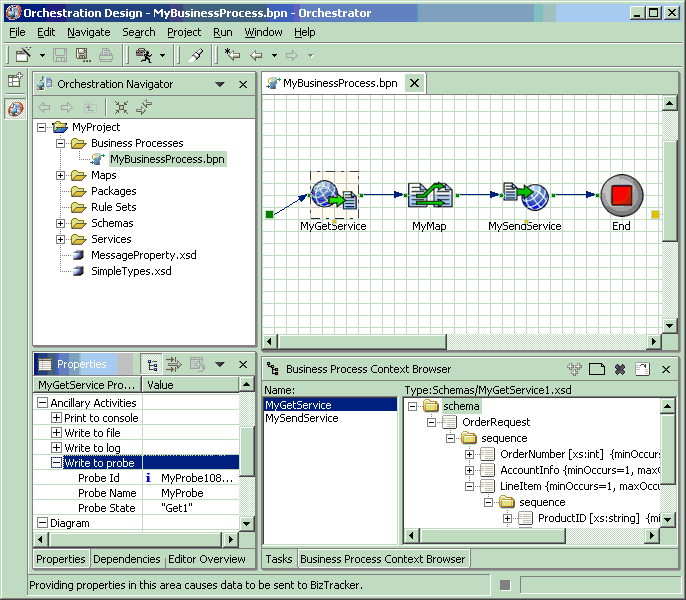
Task: Click the Run toolbar icon
Action: click(144, 55)
